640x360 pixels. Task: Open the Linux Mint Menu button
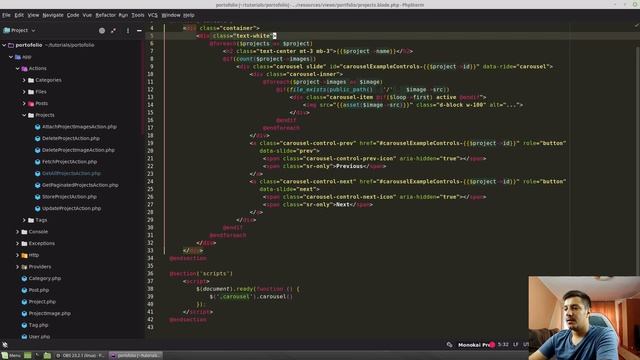coord(11,356)
